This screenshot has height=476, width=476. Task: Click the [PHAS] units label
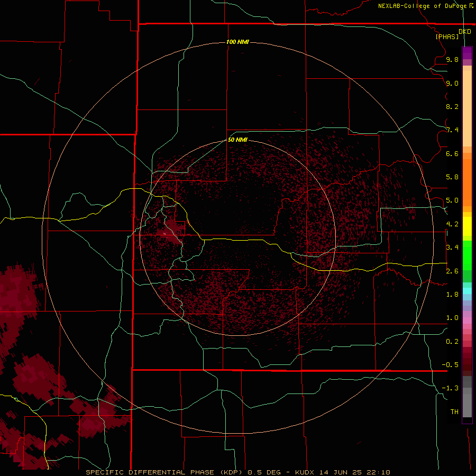point(447,37)
